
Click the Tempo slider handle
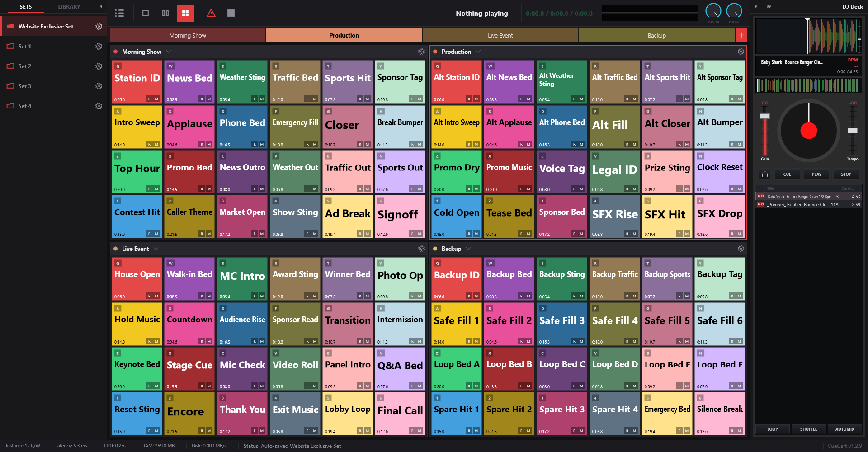pyautogui.click(x=853, y=131)
